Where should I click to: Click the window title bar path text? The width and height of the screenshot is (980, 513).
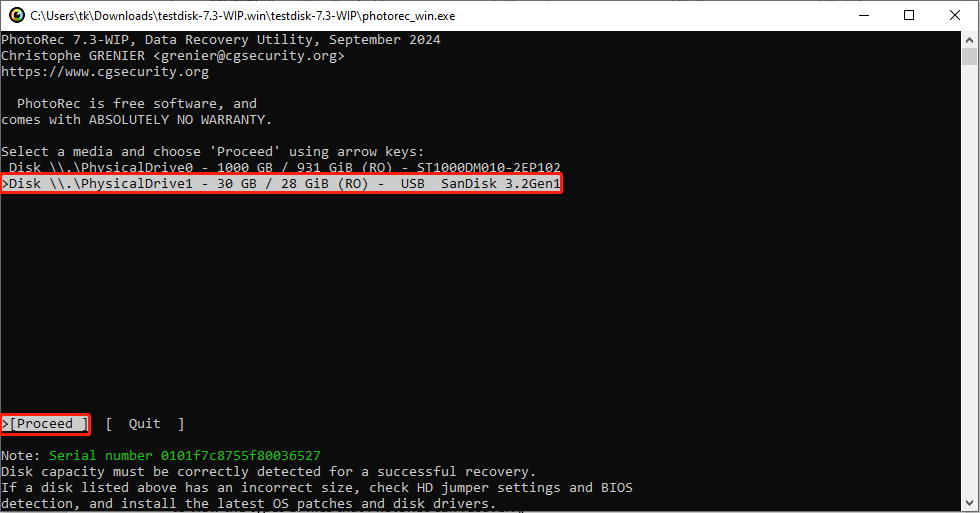(x=242, y=16)
